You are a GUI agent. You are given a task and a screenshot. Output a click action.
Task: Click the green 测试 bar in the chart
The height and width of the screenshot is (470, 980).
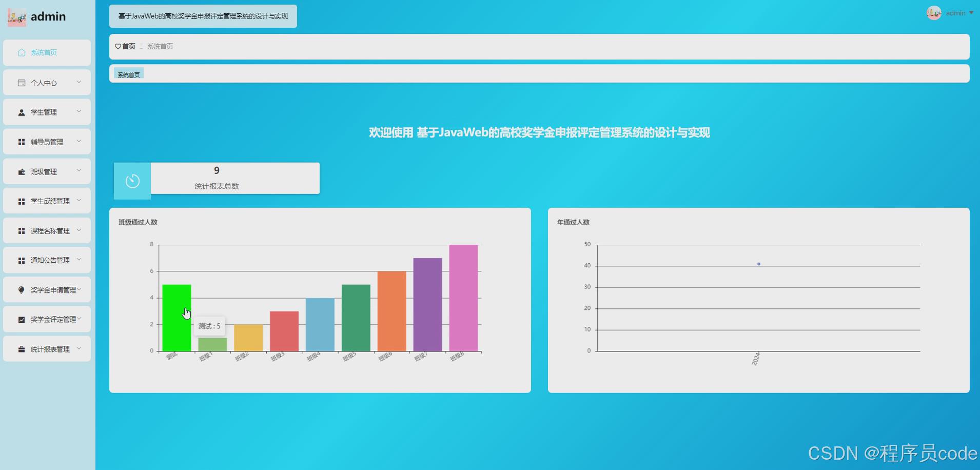pyautogui.click(x=177, y=318)
